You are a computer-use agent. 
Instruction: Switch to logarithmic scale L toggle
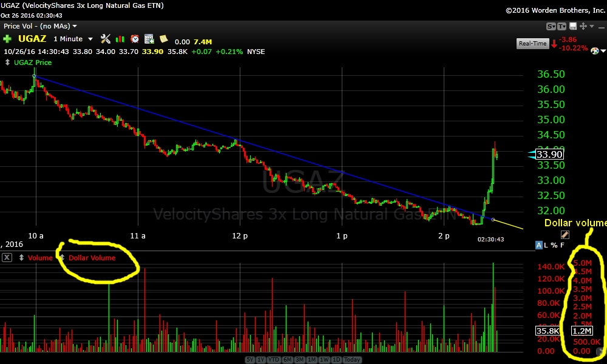546,245
